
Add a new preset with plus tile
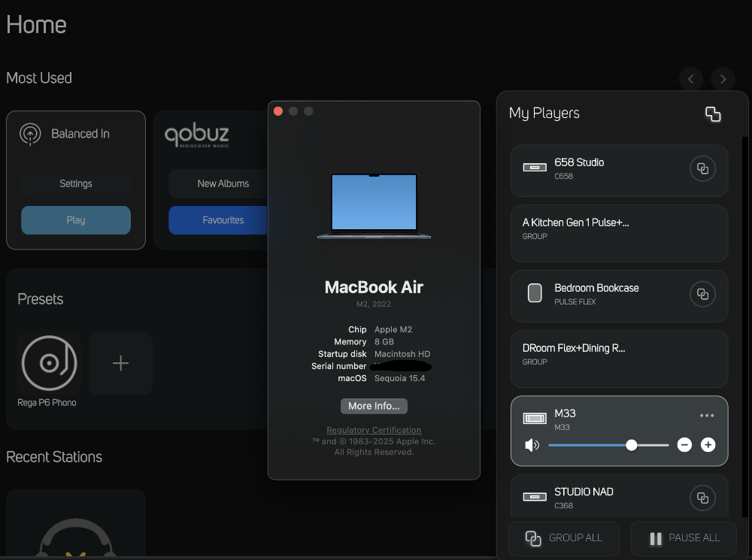(120, 363)
